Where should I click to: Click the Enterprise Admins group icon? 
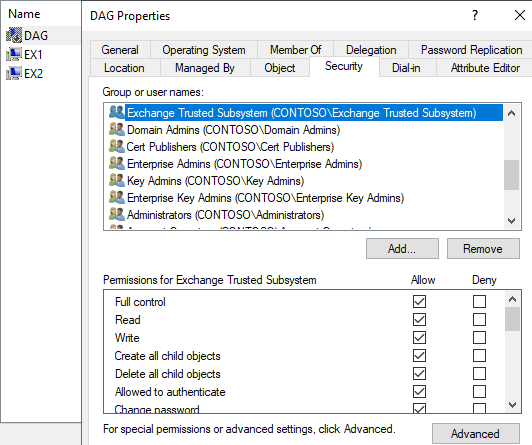117,163
